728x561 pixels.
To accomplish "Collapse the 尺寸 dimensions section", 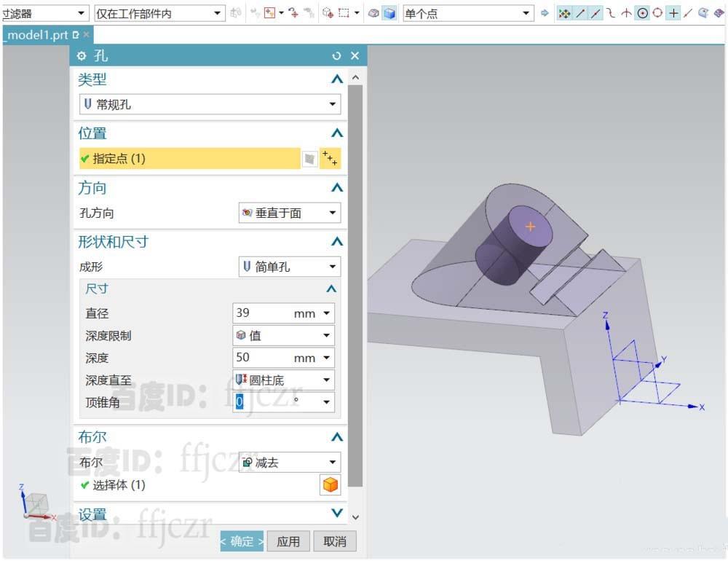I will click(331, 289).
